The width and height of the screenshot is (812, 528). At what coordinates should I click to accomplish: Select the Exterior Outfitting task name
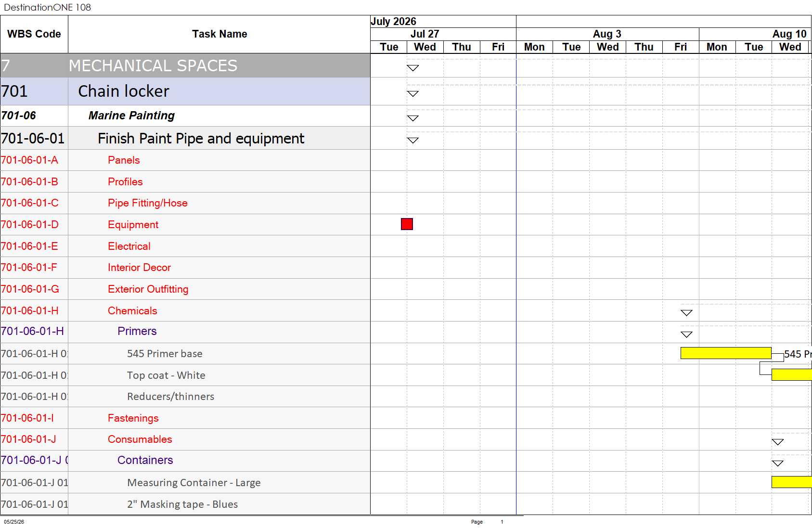[148, 289]
